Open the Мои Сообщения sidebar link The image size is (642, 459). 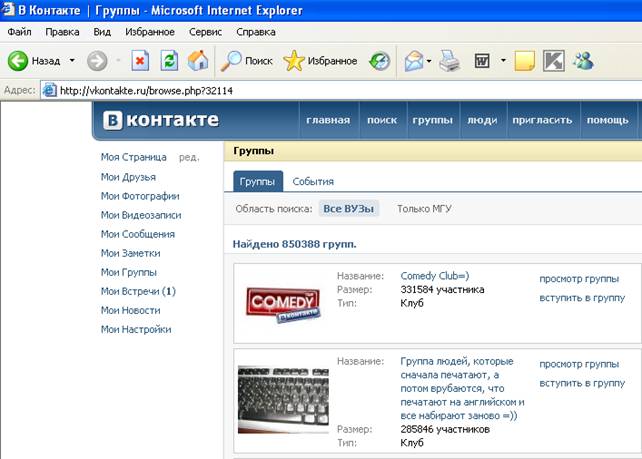138,234
